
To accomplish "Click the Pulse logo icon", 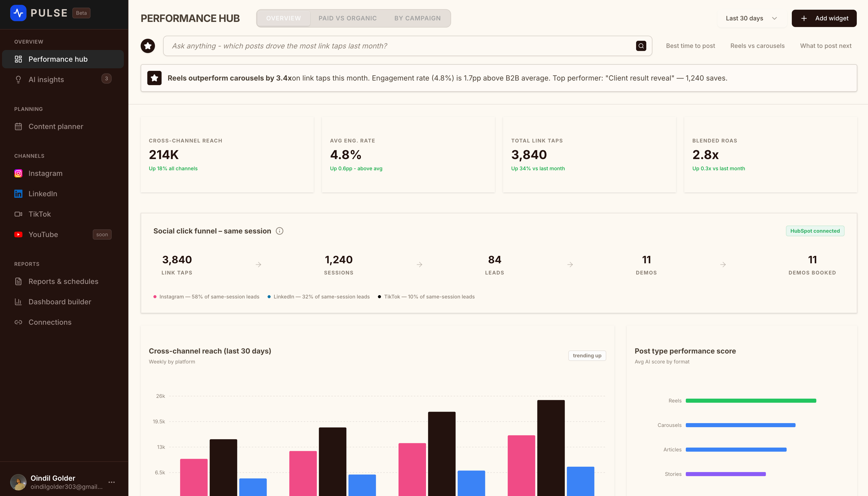I will click(x=18, y=13).
